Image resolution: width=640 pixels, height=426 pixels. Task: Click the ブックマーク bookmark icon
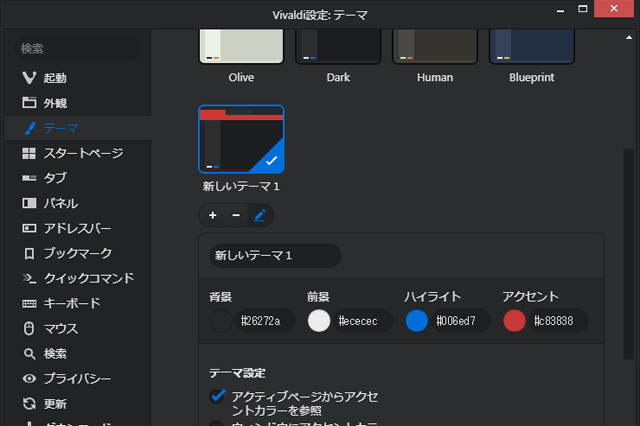29,253
